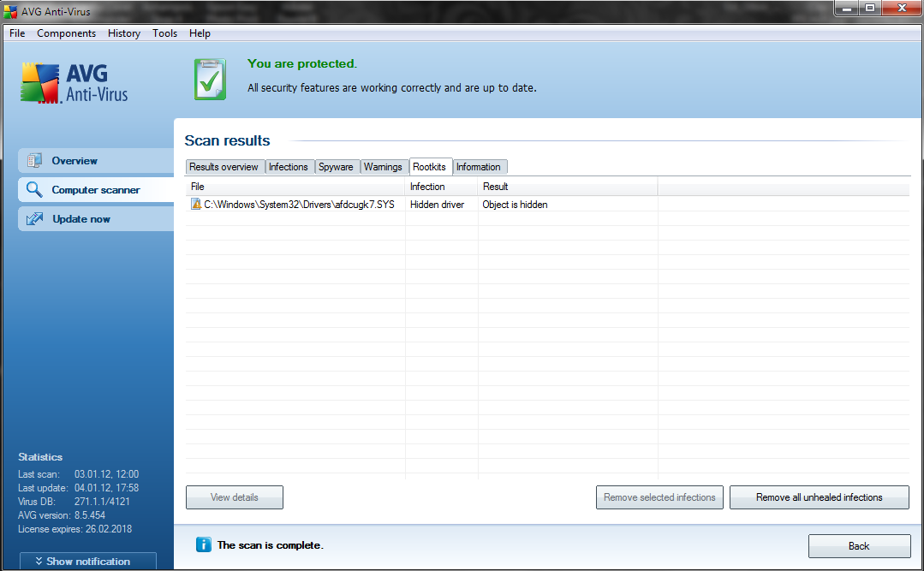924x571 pixels.
Task: Open the Components menu
Action: (x=66, y=33)
